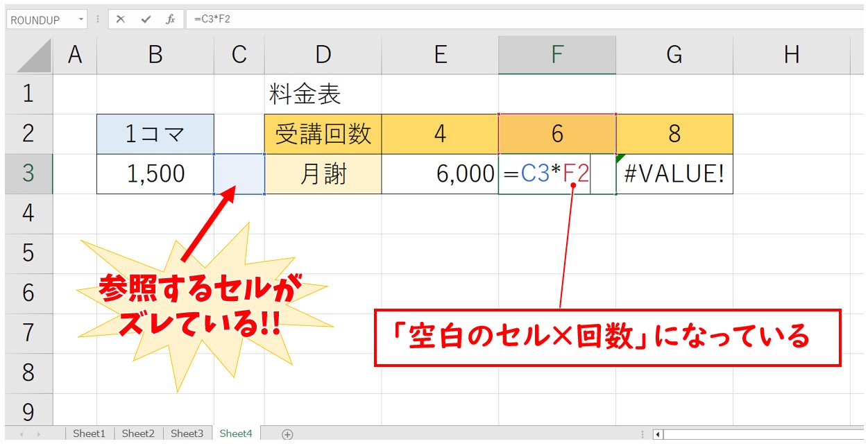Click the blank highlighted cell C3
Screen dimensions: 868x446
point(239,173)
